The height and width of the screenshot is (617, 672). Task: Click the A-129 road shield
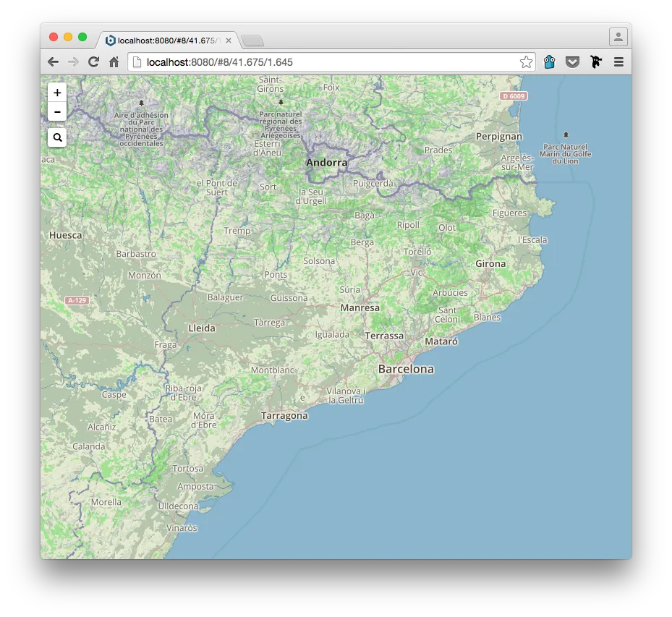pos(77,300)
